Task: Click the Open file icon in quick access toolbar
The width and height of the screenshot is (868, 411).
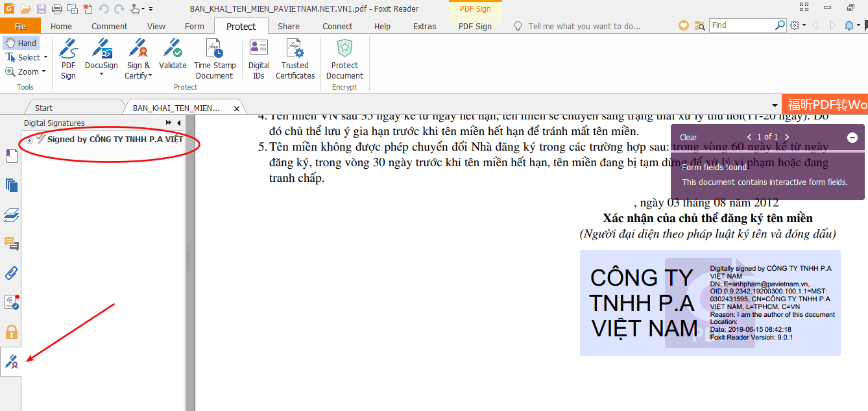Action: pyautogui.click(x=26, y=9)
